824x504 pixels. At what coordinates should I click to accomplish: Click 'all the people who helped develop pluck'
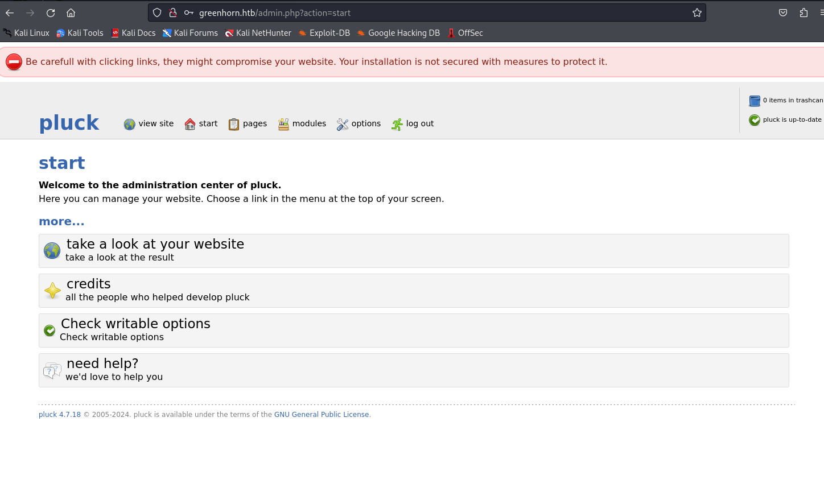click(x=158, y=297)
